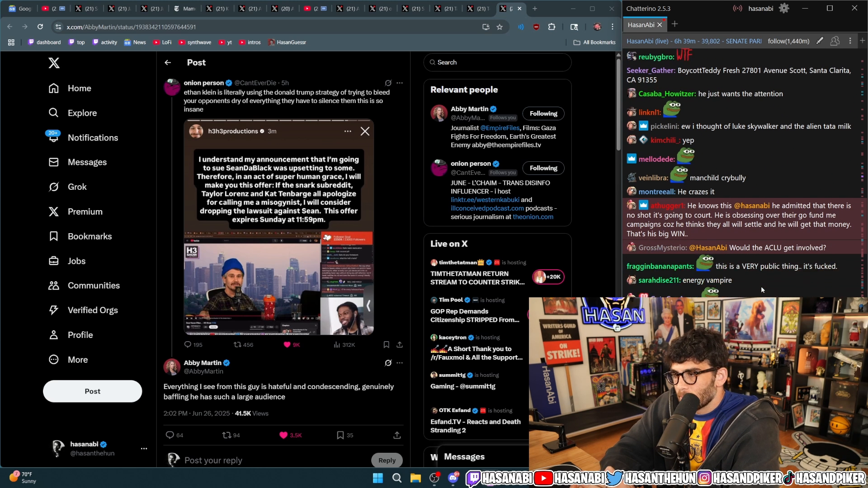Close the active X browser tab
The height and width of the screenshot is (488, 868).
click(519, 9)
